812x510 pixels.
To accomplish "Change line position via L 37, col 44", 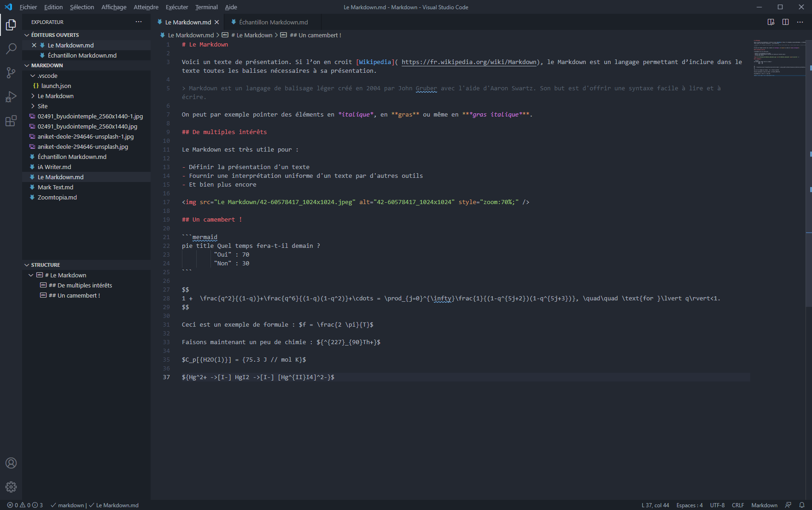I will point(655,505).
